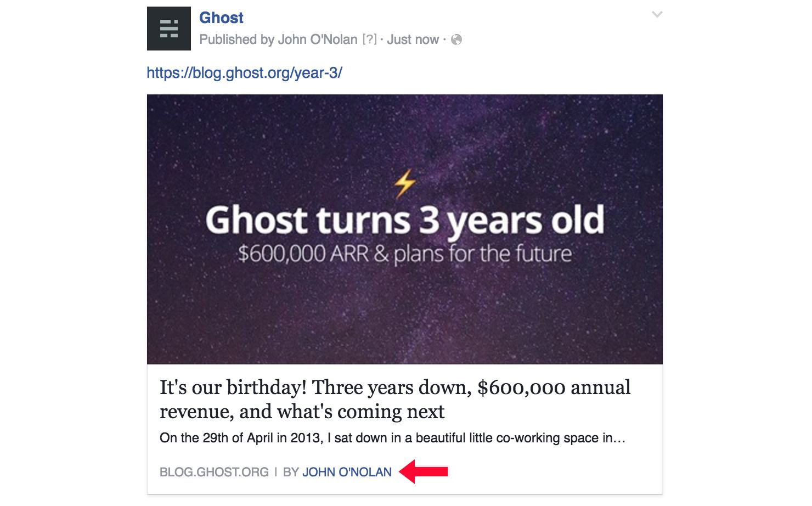Open the blog.ghost.org/year-3 URL
This screenshot has width=812, height=506.
(x=245, y=72)
